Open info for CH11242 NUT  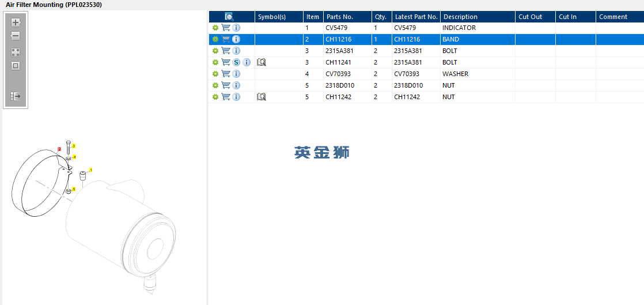click(x=236, y=97)
